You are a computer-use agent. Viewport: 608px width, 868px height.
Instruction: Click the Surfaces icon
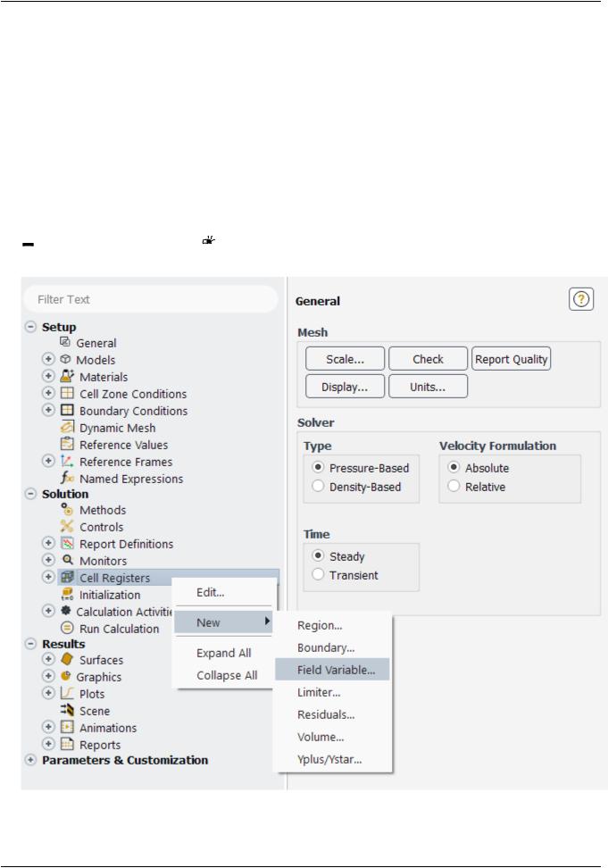(67, 659)
